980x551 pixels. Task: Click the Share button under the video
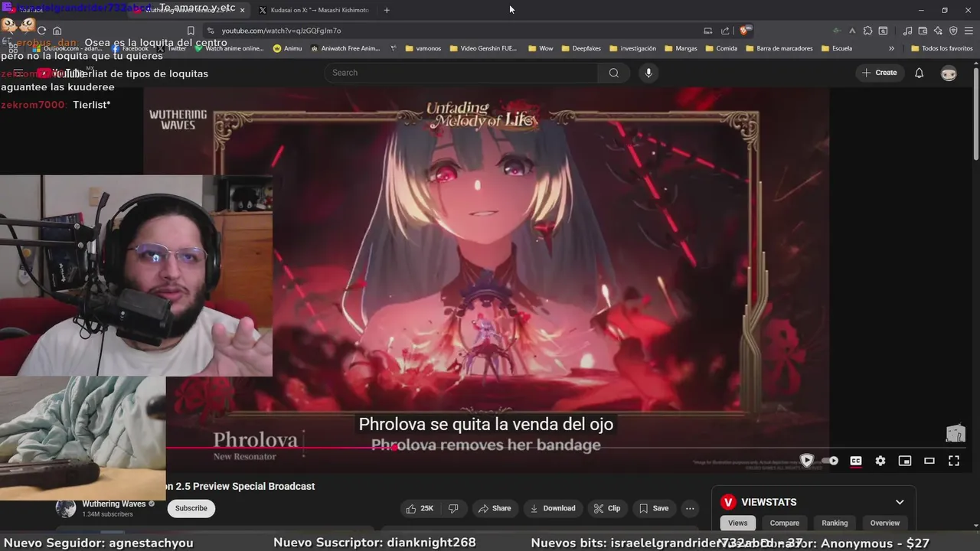point(495,508)
